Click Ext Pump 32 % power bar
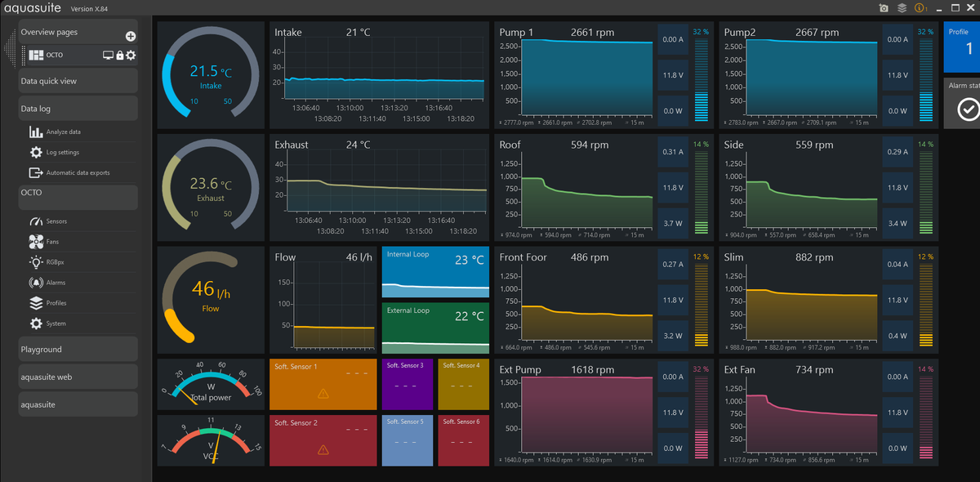The width and height of the screenshot is (980, 482). 701,417
